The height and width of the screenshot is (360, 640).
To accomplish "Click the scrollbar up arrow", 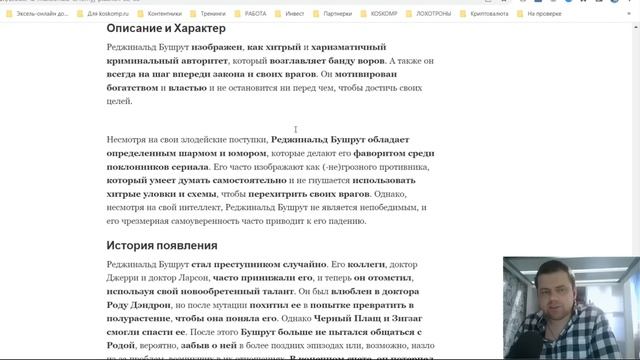I will point(636,27).
